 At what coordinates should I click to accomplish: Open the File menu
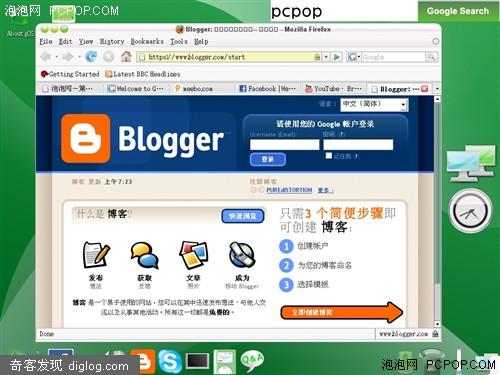[46, 42]
